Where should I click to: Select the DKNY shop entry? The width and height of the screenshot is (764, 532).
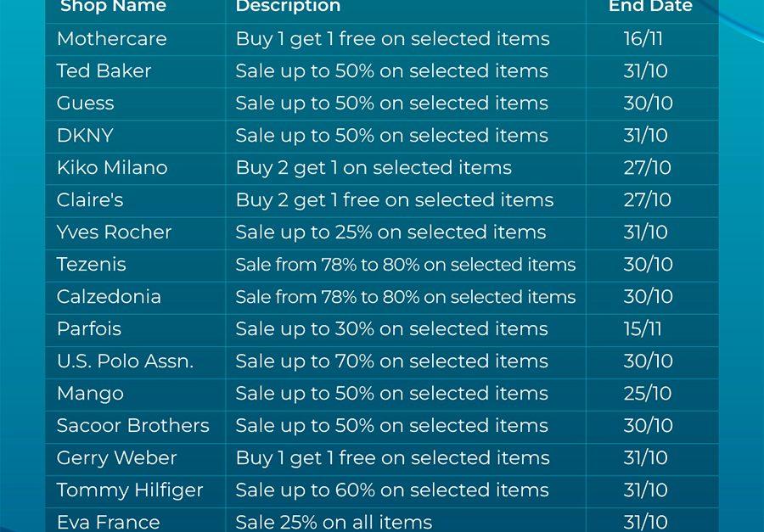point(85,136)
